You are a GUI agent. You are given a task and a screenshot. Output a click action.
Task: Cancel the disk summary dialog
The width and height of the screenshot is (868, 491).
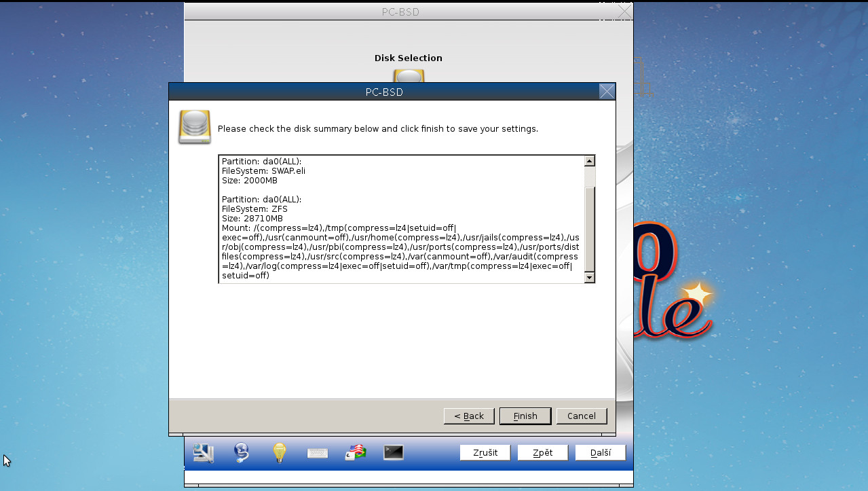582,416
